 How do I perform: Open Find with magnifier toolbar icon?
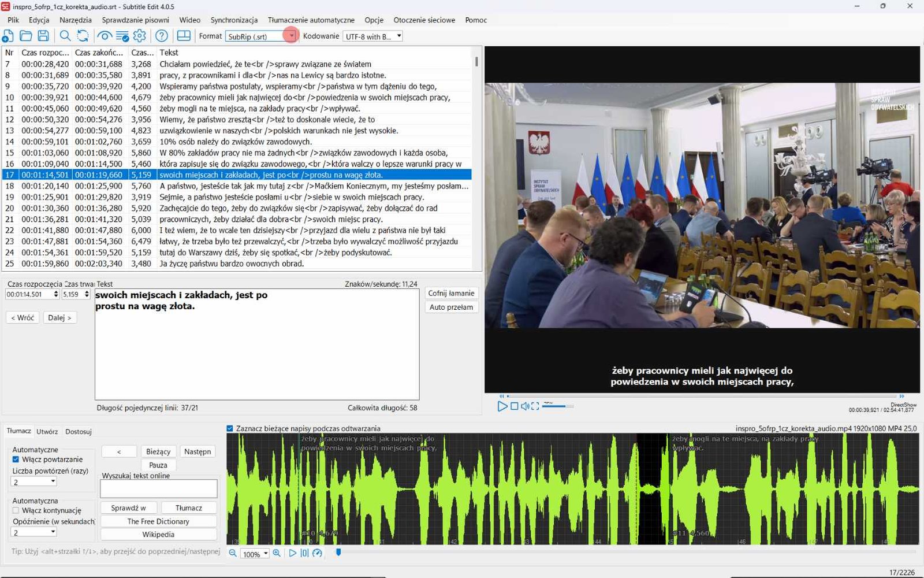(65, 36)
